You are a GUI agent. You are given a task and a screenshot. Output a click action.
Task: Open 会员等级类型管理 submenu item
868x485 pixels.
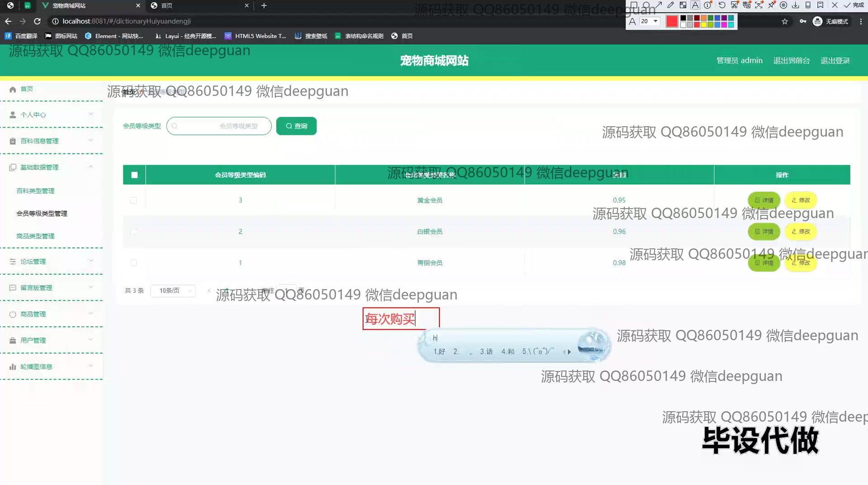(x=42, y=214)
